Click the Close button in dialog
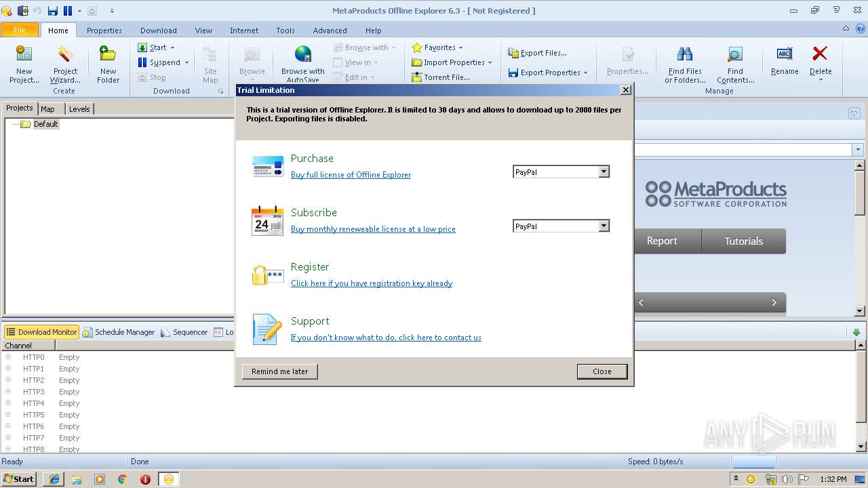 [x=602, y=371]
